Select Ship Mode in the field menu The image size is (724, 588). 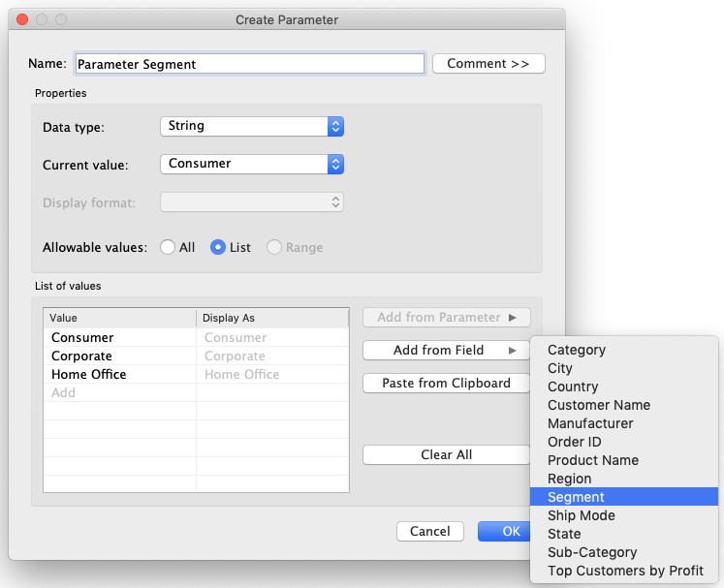pyautogui.click(x=581, y=515)
